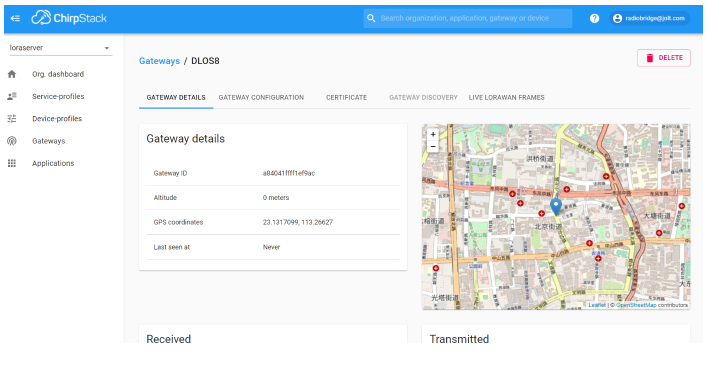The width and height of the screenshot is (707, 378).
Task: Open the Live LoRaWAN Frames tab
Action: pyautogui.click(x=506, y=97)
